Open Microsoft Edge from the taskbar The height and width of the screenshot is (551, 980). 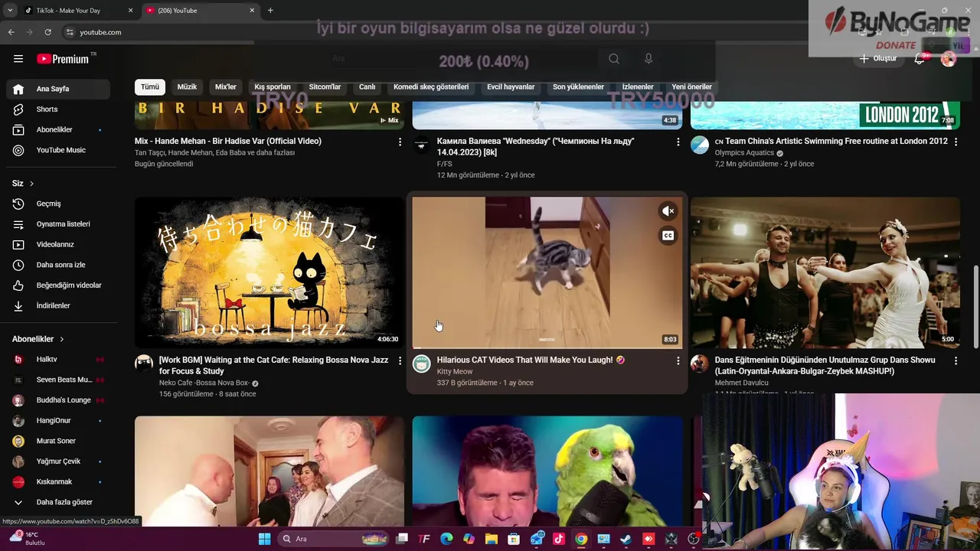446,539
